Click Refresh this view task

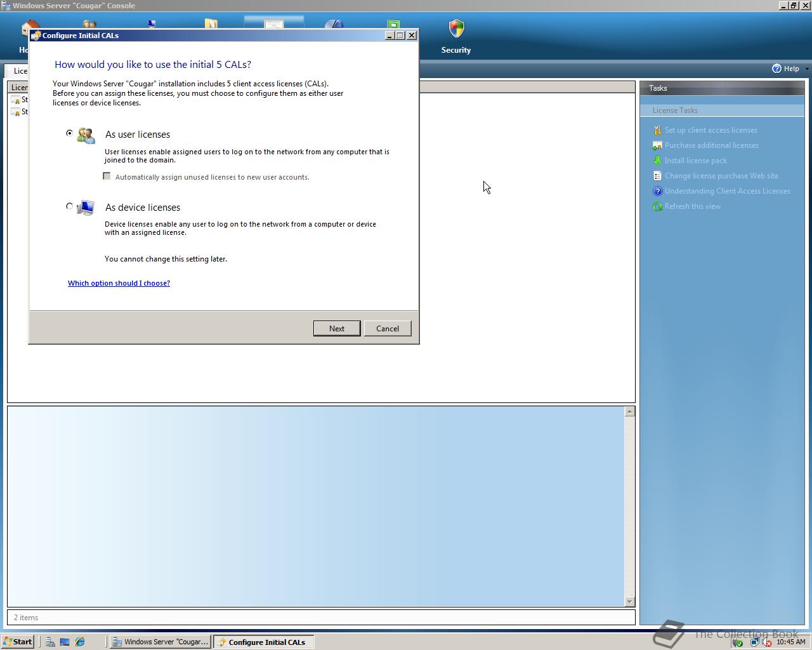click(x=692, y=206)
